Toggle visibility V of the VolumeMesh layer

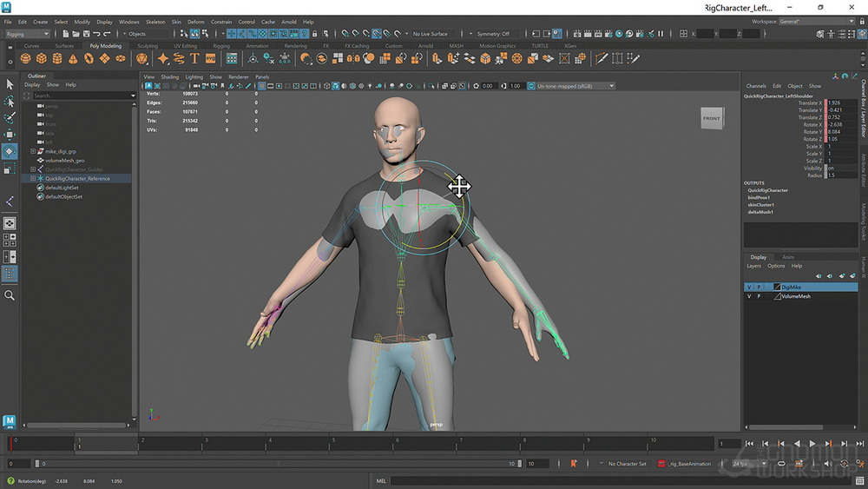click(x=749, y=296)
